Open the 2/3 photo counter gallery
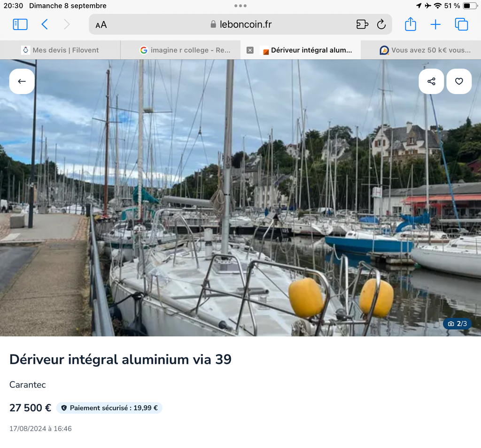The image size is (481, 448). 458,323
